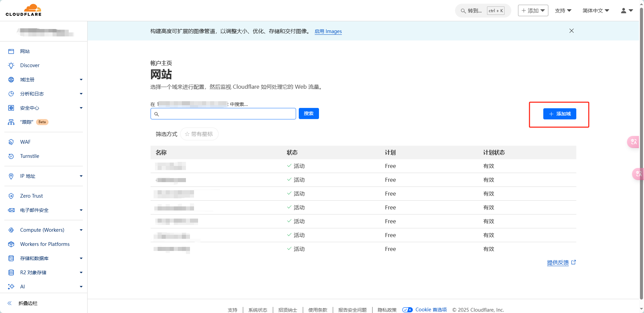This screenshot has height=313, width=644.
Task: Click the collapse sidebar chevrons icon
Action: [10, 303]
